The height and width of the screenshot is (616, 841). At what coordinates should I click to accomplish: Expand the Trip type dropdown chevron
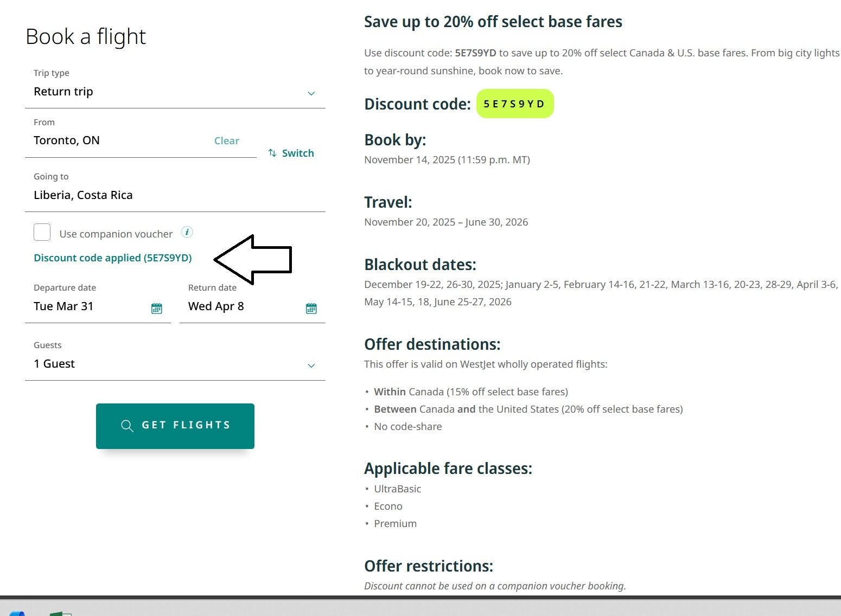tap(311, 93)
